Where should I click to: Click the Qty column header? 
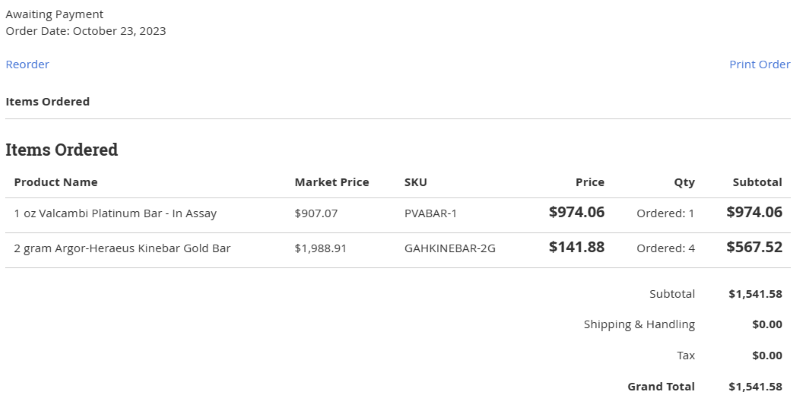tap(684, 182)
